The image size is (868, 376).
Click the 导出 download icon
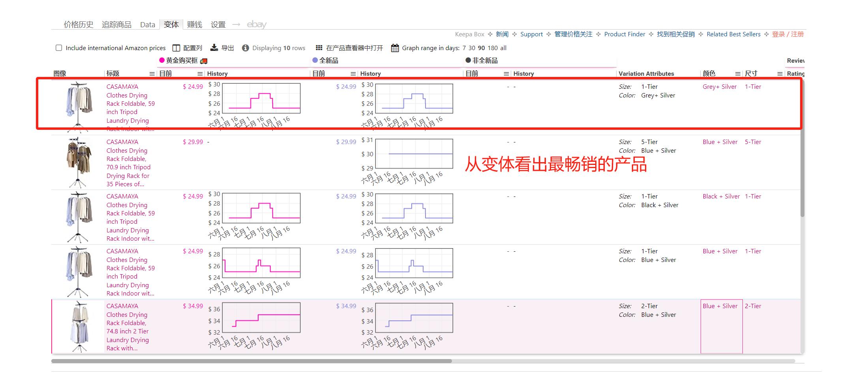click(x=214, y=48)
